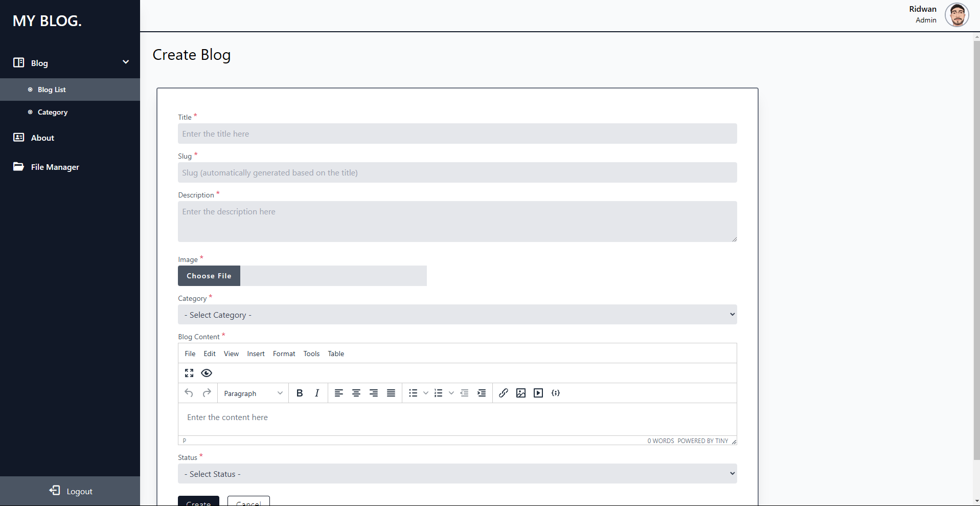This screenshot has width=980, height=506.
Task: Open the editor preview with the eye icon
Action: click(207, 373)
